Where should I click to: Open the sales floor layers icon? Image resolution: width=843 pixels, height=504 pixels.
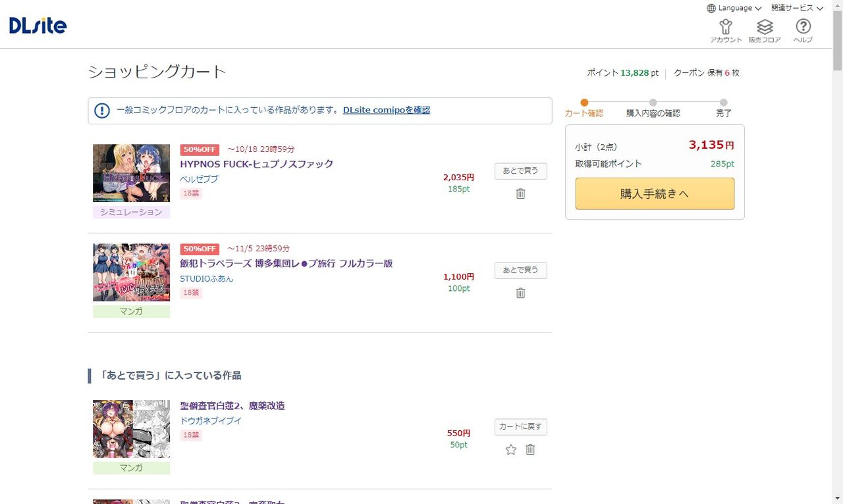pyautogui.click(x=765, y=30)
